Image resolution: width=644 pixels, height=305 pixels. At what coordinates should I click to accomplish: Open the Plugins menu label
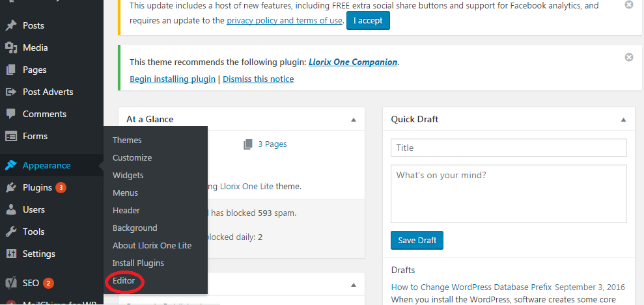(x=37, y=188)
